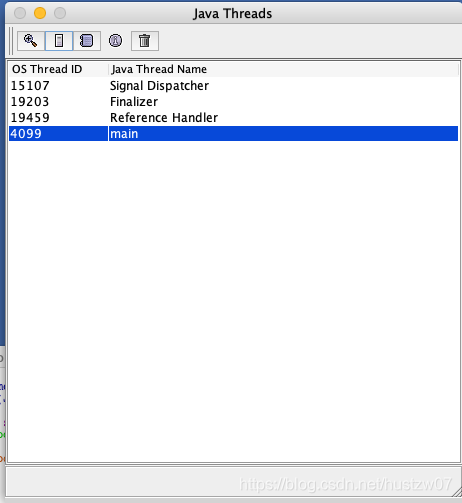Click the Show Thread Information icon
The height and width of the screenshot is (503, 462).
(x=115, y=41)
